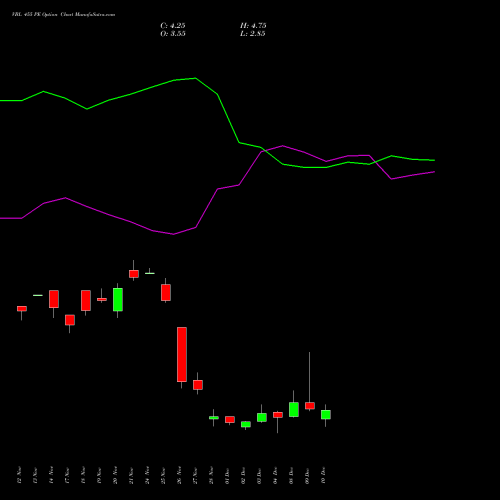Click the chart title text at top left

coord(63,15)
